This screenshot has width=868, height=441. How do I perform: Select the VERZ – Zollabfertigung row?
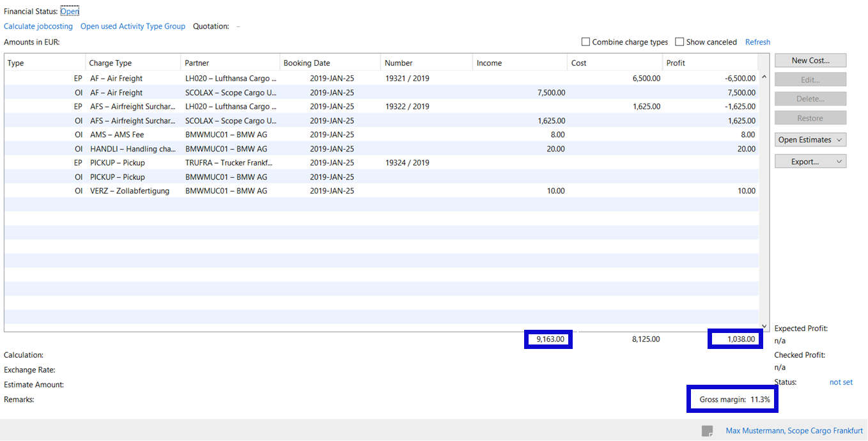130,191
